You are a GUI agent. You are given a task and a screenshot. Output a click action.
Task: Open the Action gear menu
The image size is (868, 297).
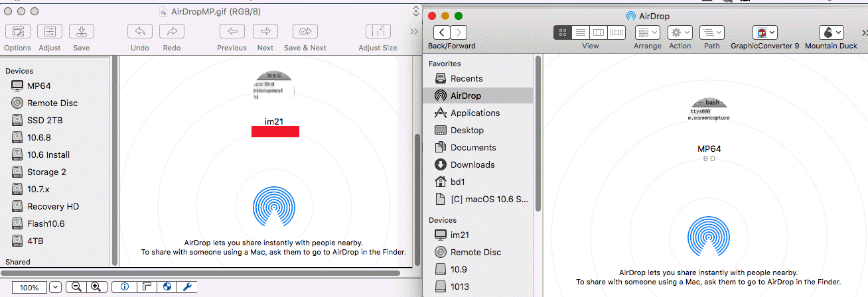(680, 32)
